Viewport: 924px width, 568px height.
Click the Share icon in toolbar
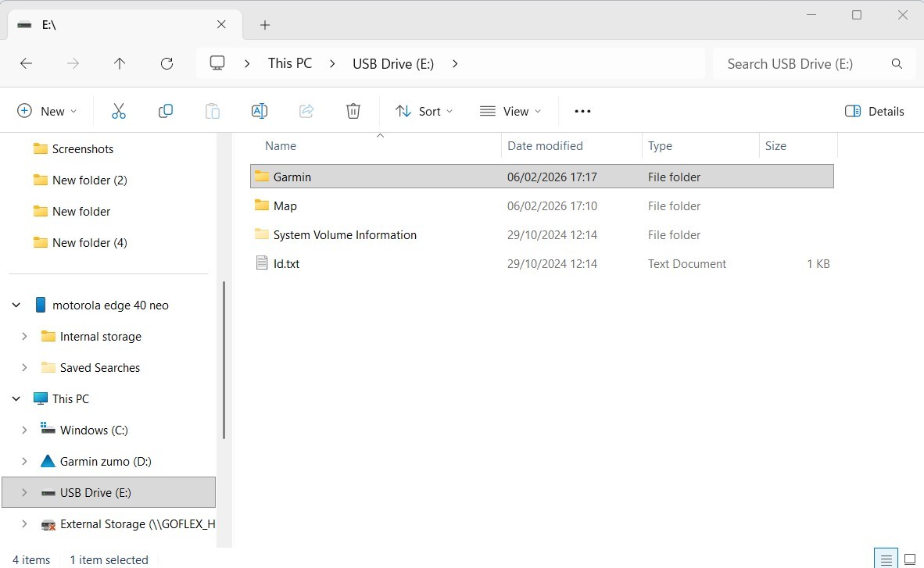tap(306, 112)
